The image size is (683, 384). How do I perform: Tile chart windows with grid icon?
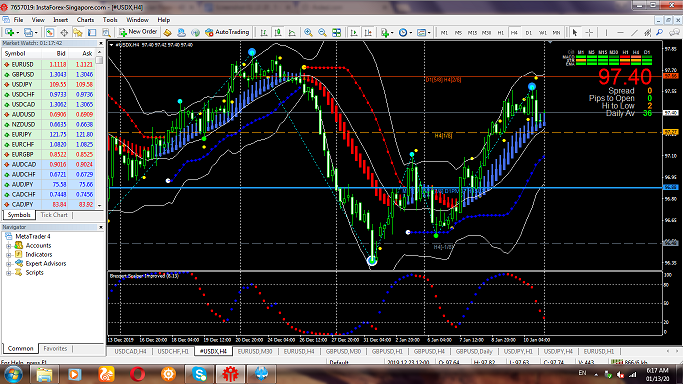pos(336,33)
